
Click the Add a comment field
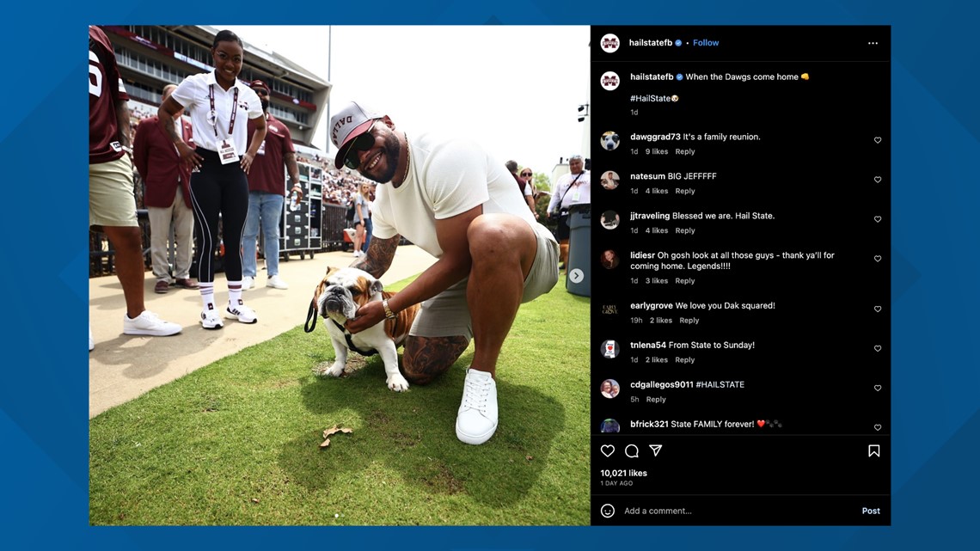(738, 511)
